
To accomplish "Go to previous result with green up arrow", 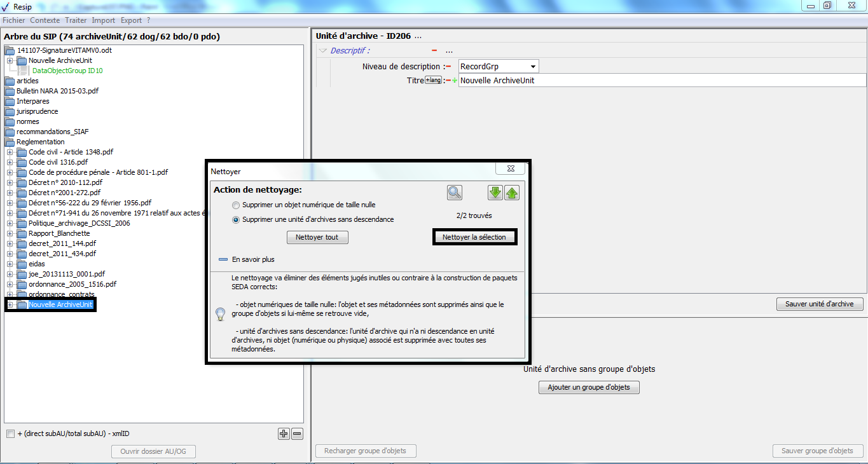I will 512,193.
